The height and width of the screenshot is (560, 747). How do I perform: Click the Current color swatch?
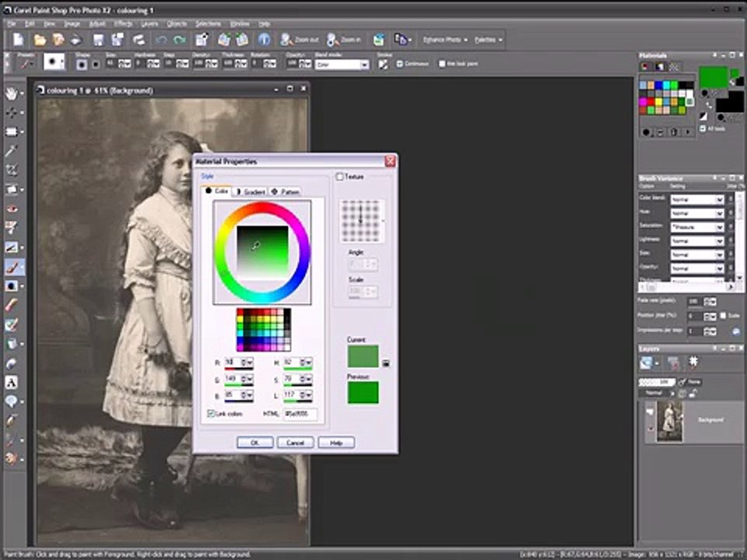pyautogui.click(x=363, y=356)
